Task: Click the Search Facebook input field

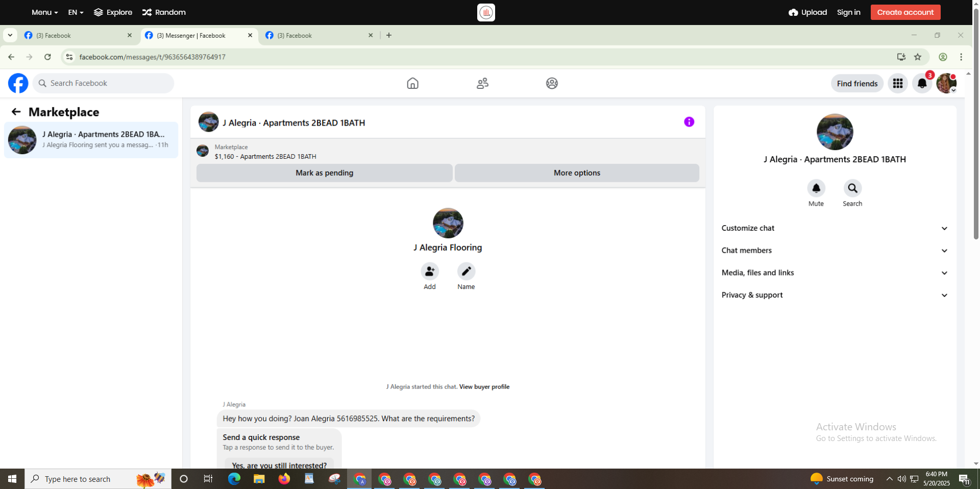Action: pyautogui.click(x=103, y=83)
